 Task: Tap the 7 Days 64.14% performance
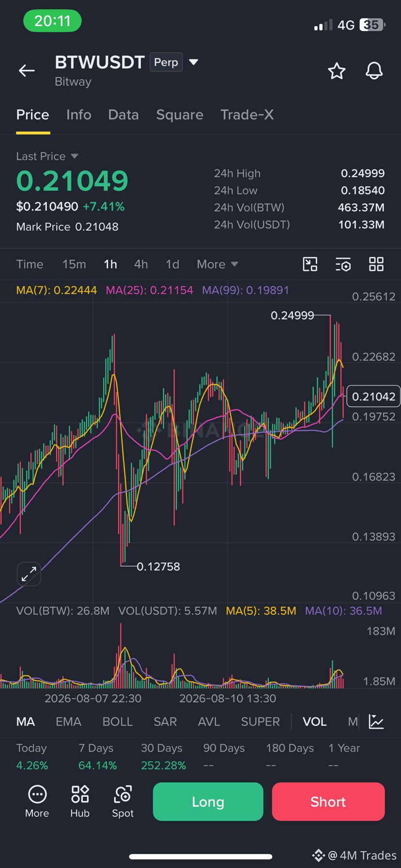pyautogui.click(x=97, y=757)
